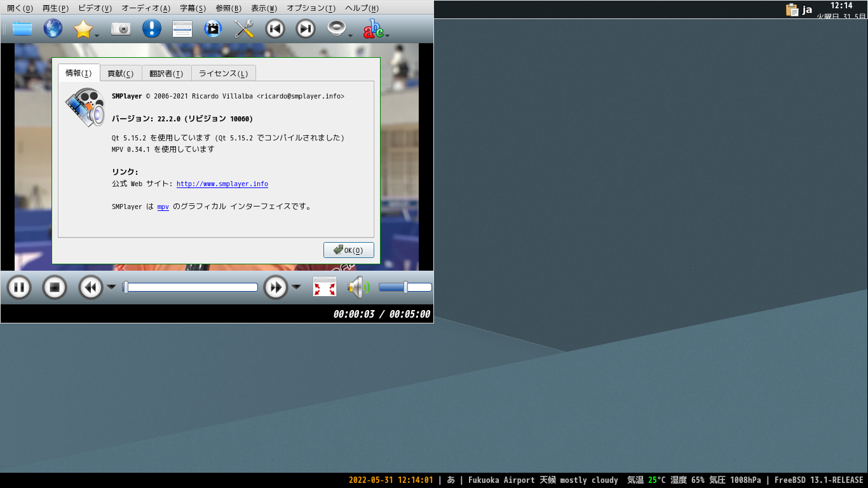Open the オーディオ(A) menu
The image size is (868, 488).
click(x=146, y=8)
